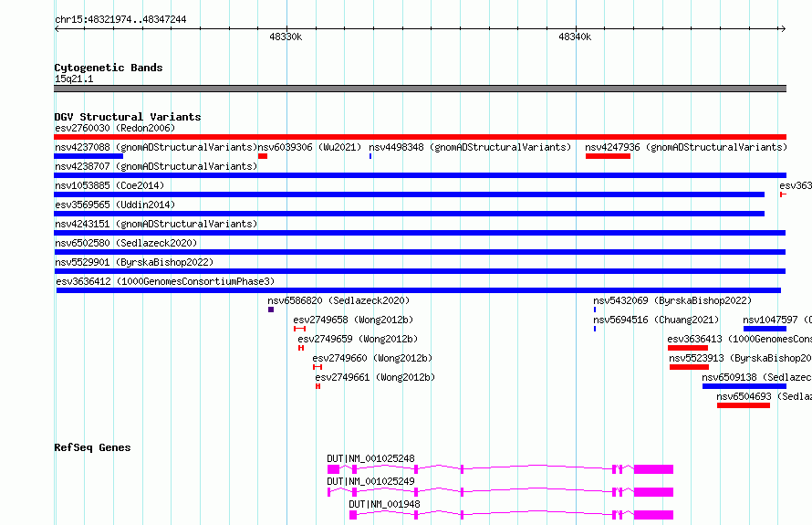Viewport: 812px width, 525px height.
Task: Select the blue esv3569565 variant bar
Action: pyautogui.click(x=409, y=214)
